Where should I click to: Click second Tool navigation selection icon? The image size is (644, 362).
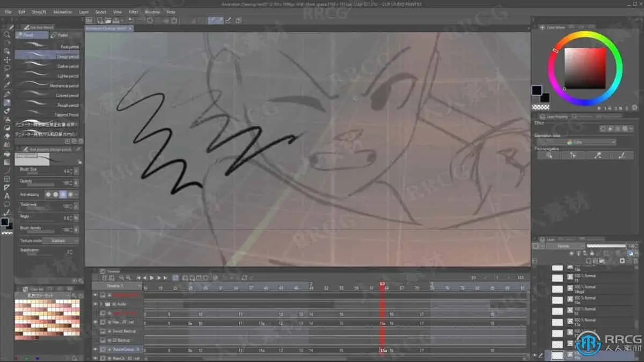tap(573, 155)
